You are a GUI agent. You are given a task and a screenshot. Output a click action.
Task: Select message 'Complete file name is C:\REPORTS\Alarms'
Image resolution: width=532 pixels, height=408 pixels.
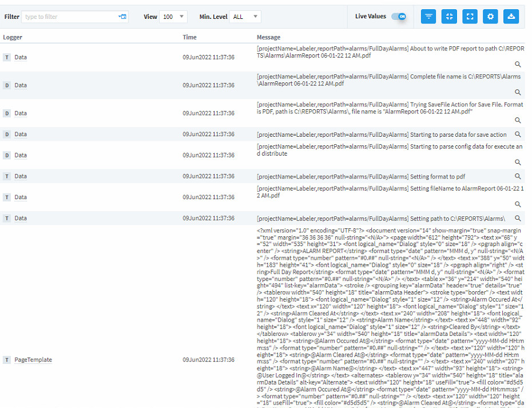pyautogui.click(x=388, y=80)
